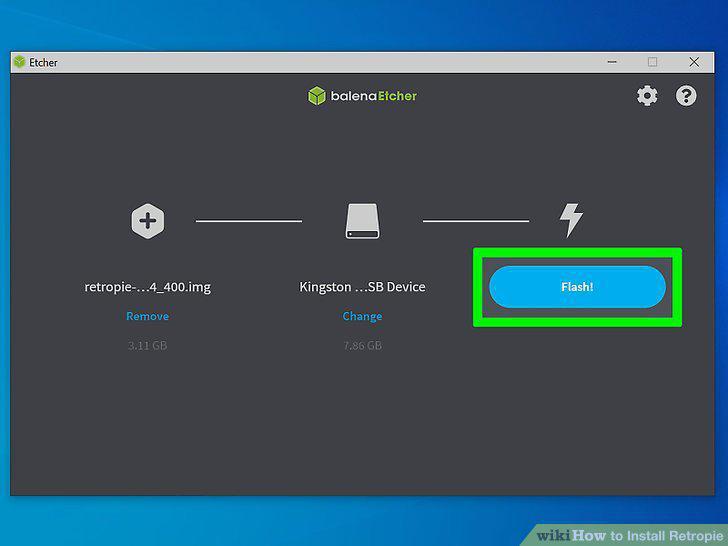Click the 7.86 GB drive size text

363,345
